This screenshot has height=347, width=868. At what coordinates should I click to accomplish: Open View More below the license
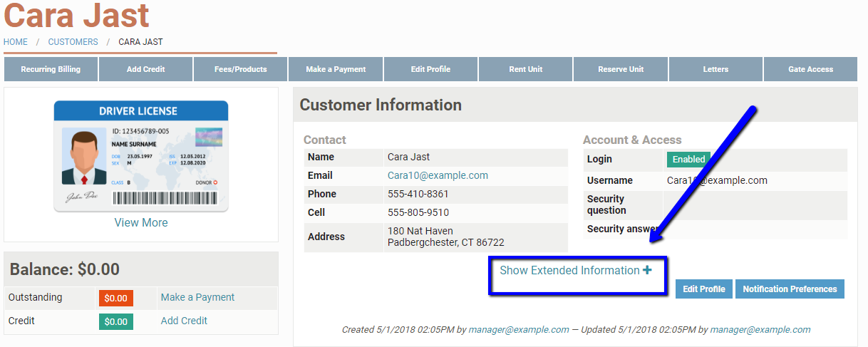141,222
